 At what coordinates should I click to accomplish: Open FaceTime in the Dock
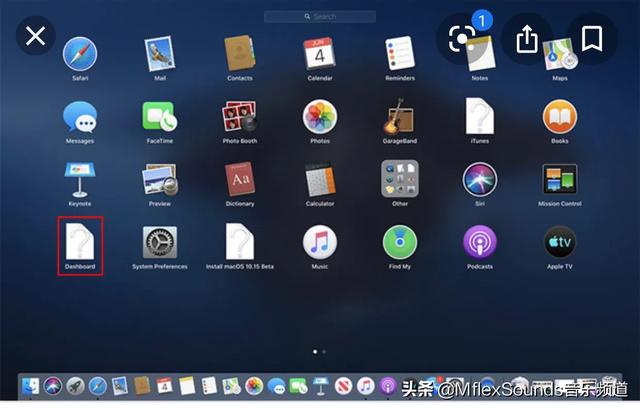[x=298, y=386]
